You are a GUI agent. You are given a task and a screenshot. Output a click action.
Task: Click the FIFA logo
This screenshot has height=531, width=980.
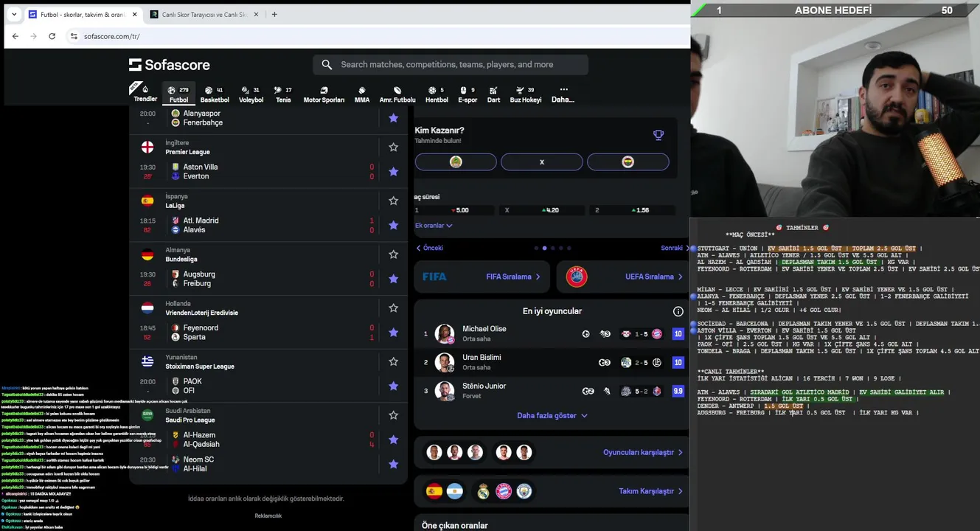point(434,277)
